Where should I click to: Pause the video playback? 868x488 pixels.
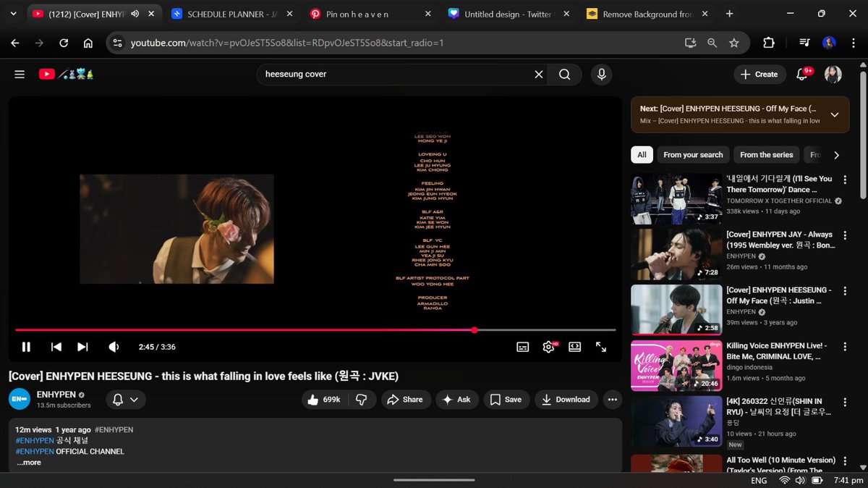tap(26, 347)
